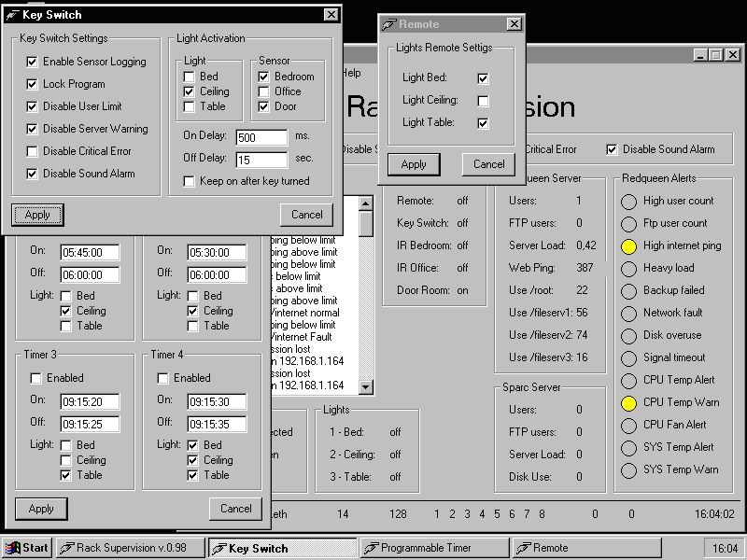Screen dimensions: 747x560
Task: Click the Key Switch title bar icon
Action: pos(11,15)
